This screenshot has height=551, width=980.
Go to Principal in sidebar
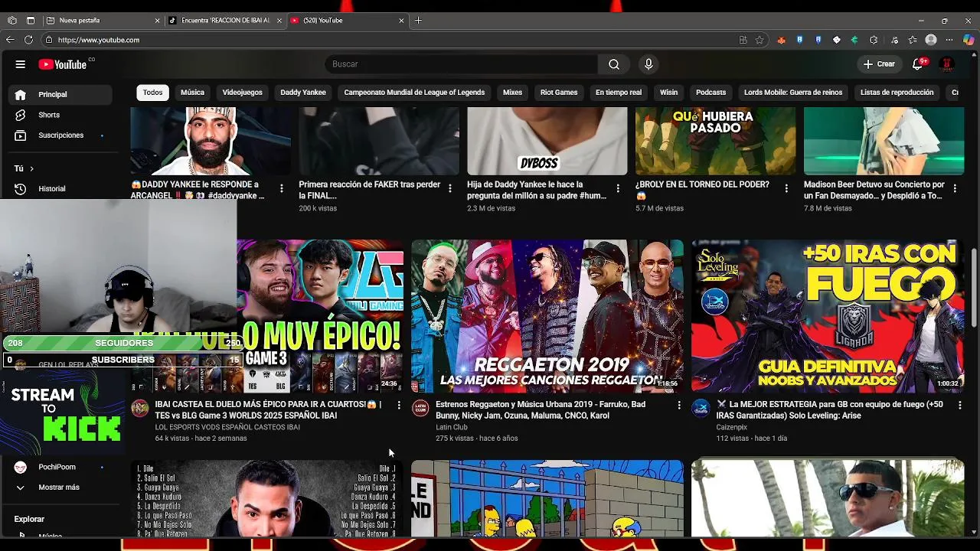point(60,94)
